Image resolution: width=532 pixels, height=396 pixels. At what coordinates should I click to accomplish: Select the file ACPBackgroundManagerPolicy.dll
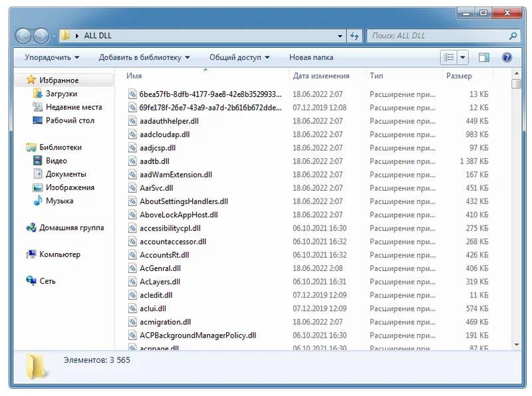pos(198,336)
